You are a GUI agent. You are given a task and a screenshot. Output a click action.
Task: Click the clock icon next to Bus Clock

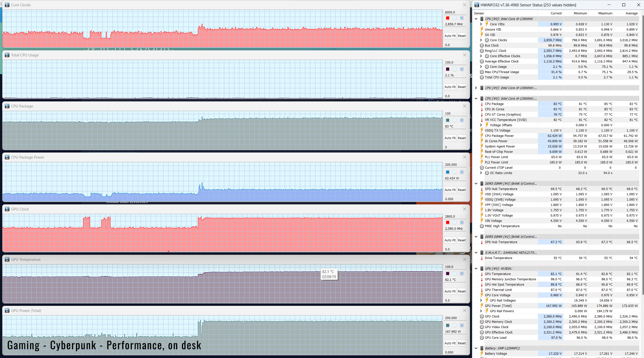point(482,45)
